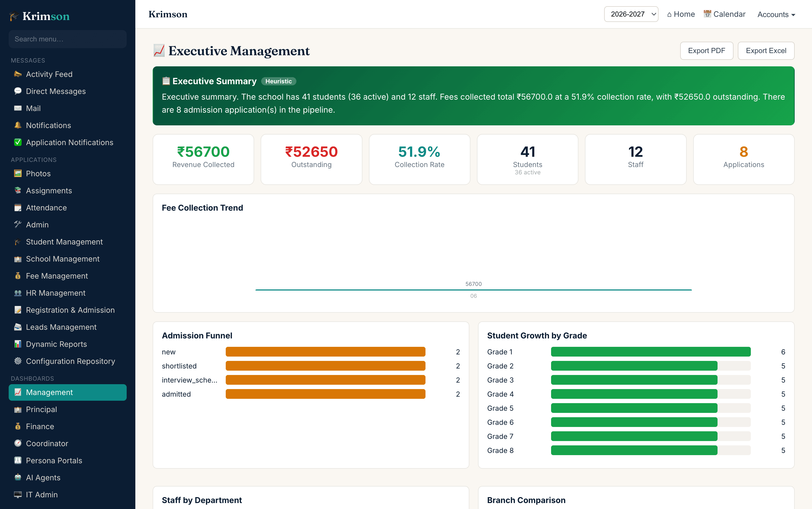Click the Staff by Department heading
812x509 pixels.
tap(202, 500)
